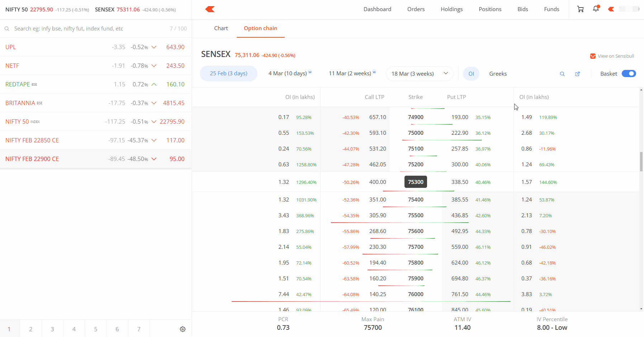
Task: Open the shopping cart icon
Action: point(580,9)
